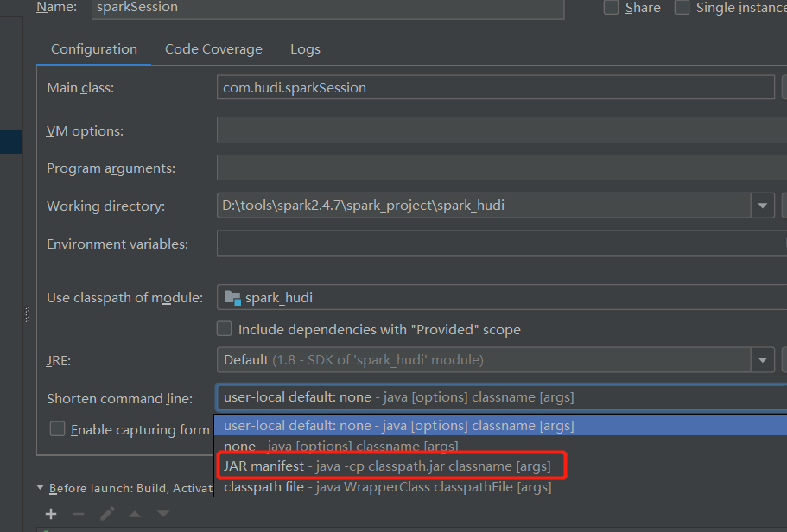Select the classpath file option
Screen dimensions: 787x532
pyautogui.click(x=500, y=487)
